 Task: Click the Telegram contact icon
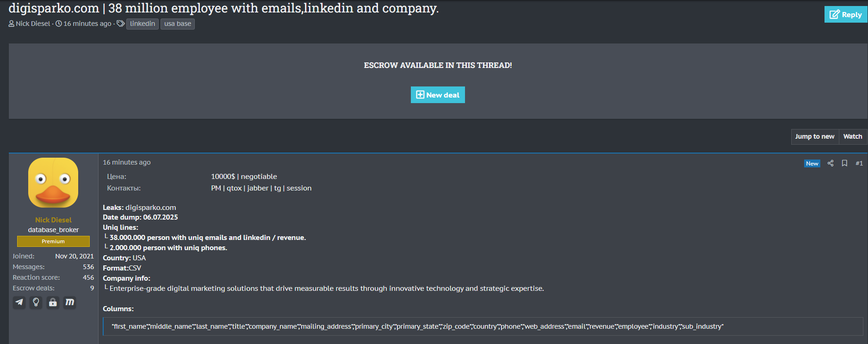coord(19,302)
